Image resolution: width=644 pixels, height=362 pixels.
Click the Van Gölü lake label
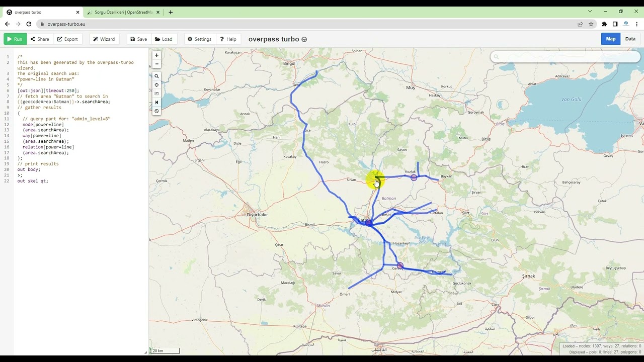point(572,99)
